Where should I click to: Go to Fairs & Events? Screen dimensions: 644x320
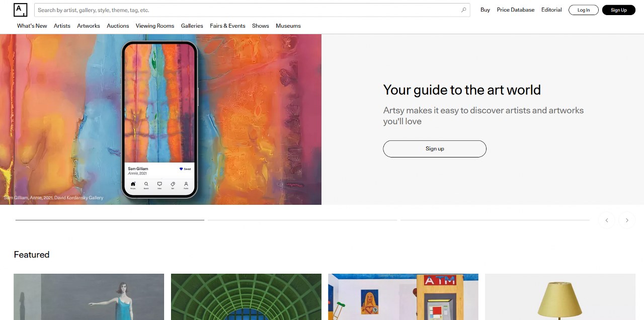tap(227, 26)
